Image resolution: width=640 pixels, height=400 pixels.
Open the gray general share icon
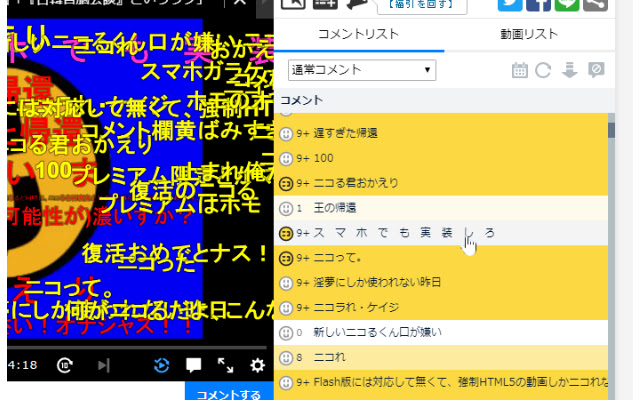point(596,4)
